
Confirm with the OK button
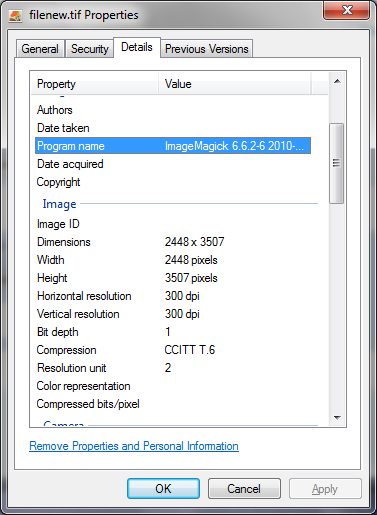(x=163, y=489)
